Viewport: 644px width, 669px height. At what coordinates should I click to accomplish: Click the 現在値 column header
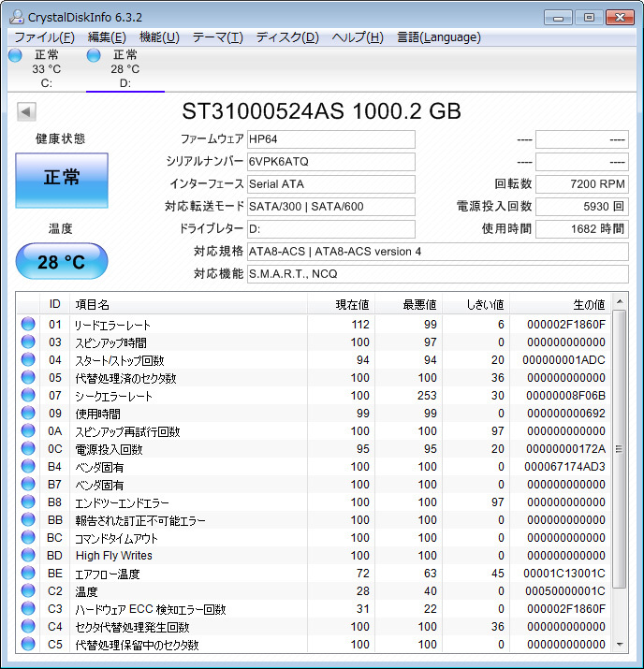tap(342, 304)
